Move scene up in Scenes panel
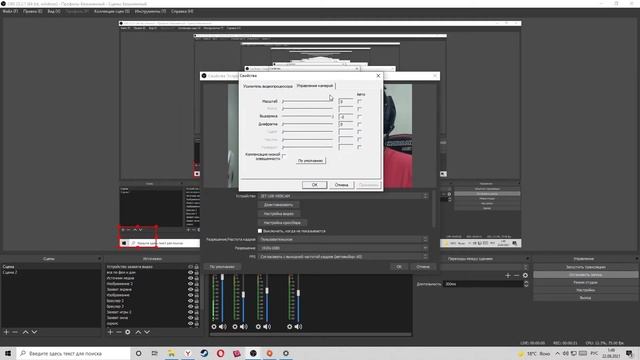Screen dimensions: 640x360 pyautogui.click(x=25, y=332)
